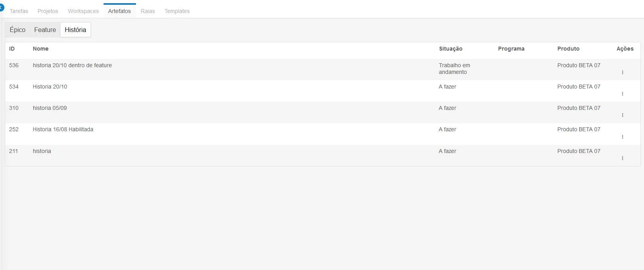The width and height of the screenshot is (644, 270).
Task: Click 'Produto BETA 07' in row 536
Action: [579, 65]
